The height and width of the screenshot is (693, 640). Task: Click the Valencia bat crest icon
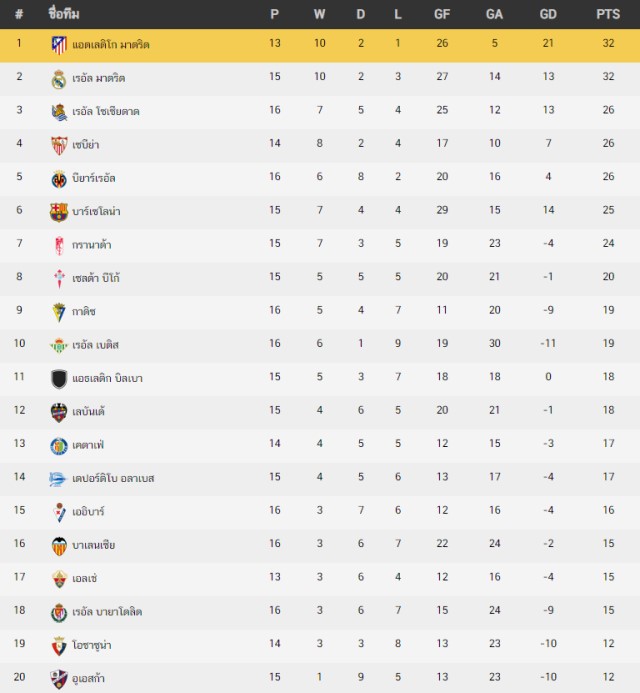point(59,546)
